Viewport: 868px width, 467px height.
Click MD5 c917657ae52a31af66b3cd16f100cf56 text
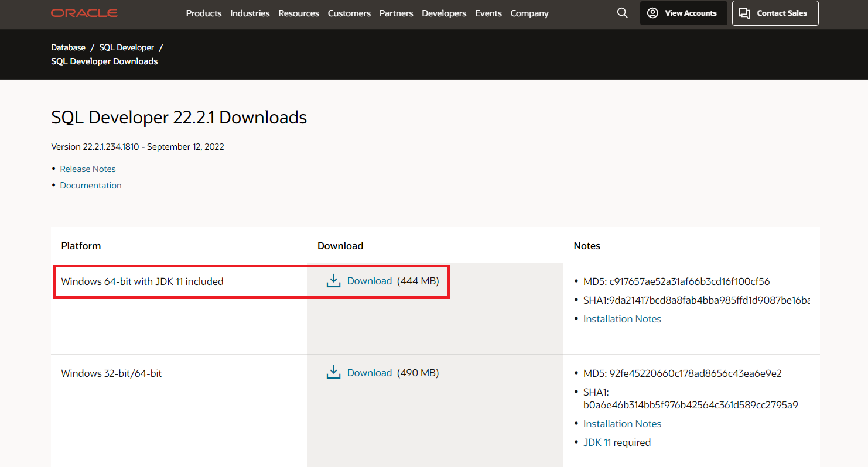(676, 281)
